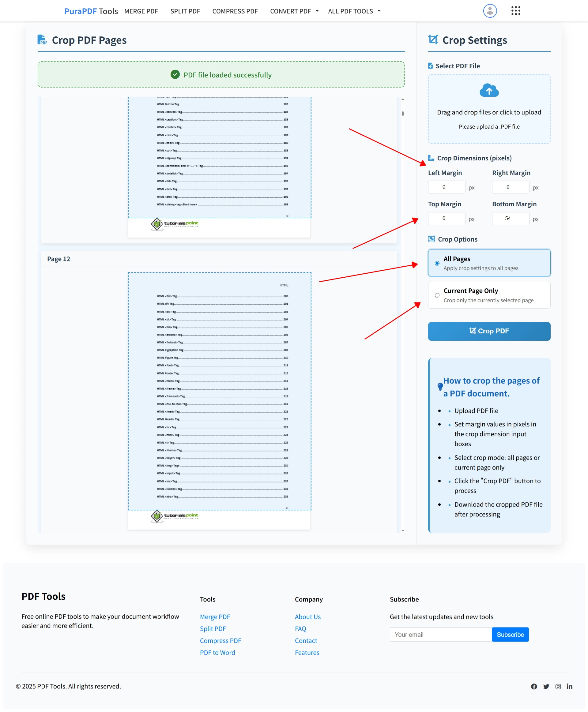Open the apps grid icon
Image resolution: width=588 pixels, height=712 pixels.
pyautogui.click(x=516, y=11)
